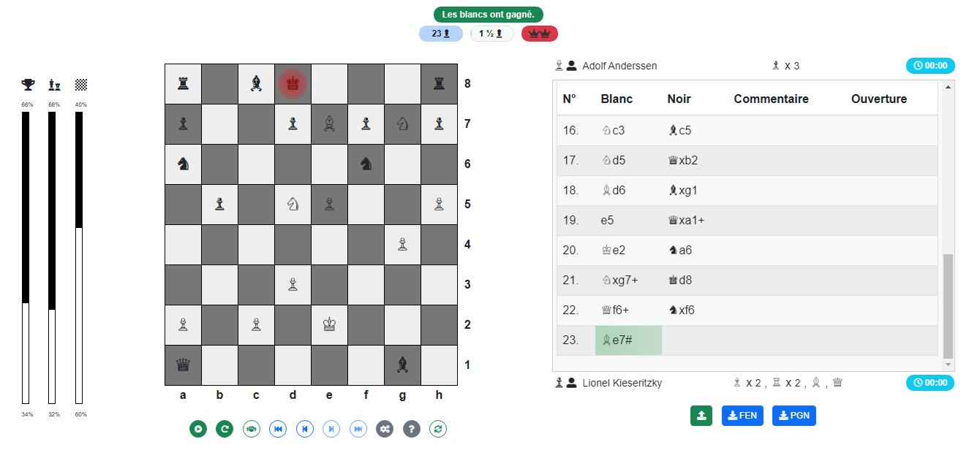Open the help icon
Screen dimensions: 980x461
click(411, 429)
